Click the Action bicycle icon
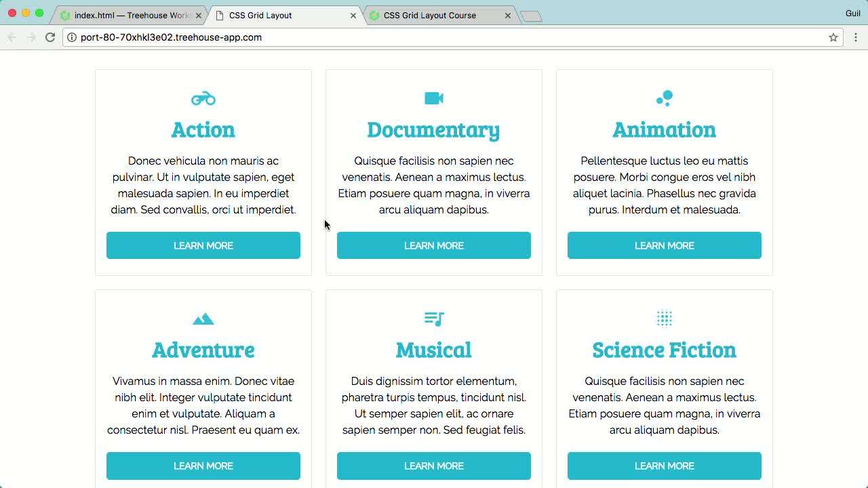 point(203,98)
